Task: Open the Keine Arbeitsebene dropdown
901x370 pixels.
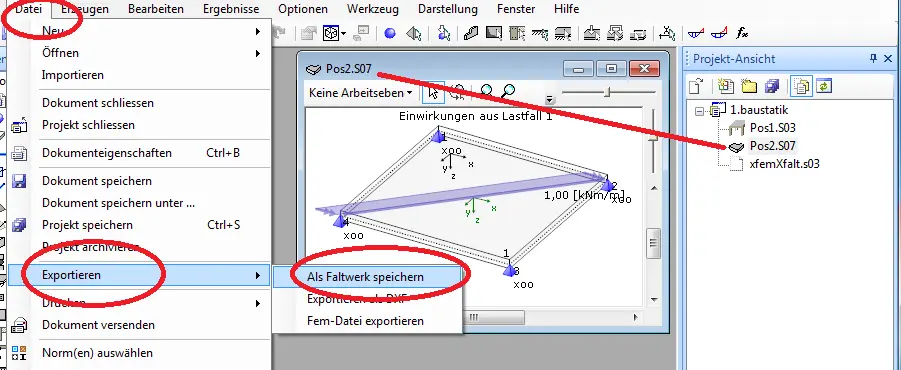Action: pos(360,92)
